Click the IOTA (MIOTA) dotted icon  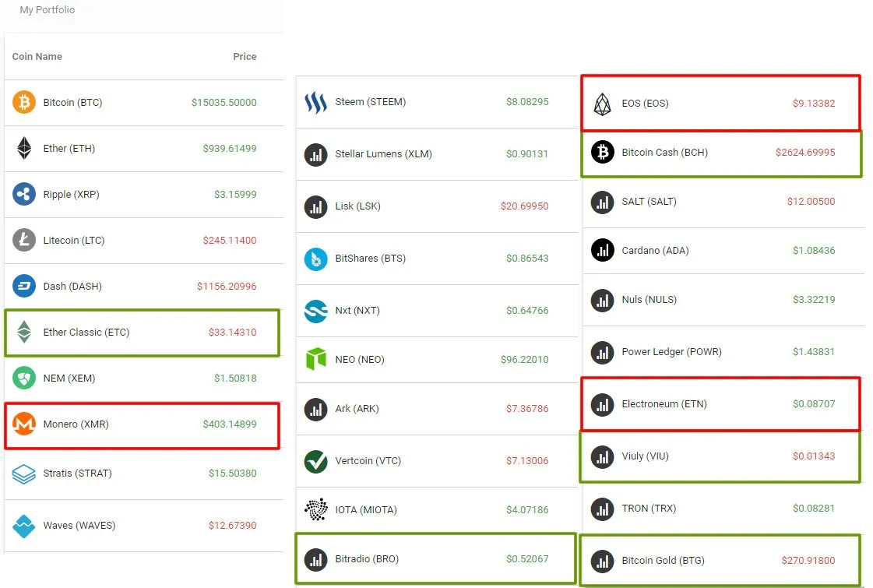tap(315, 510)
